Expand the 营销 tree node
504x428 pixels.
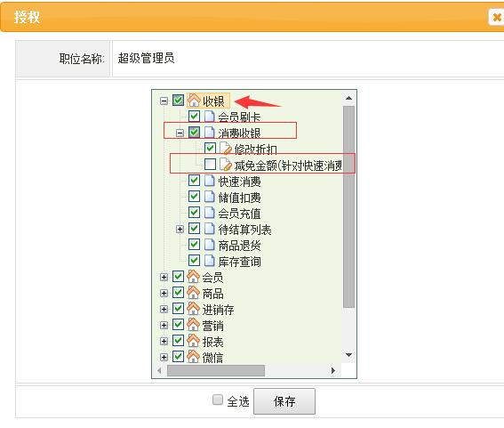click(164, 326)
